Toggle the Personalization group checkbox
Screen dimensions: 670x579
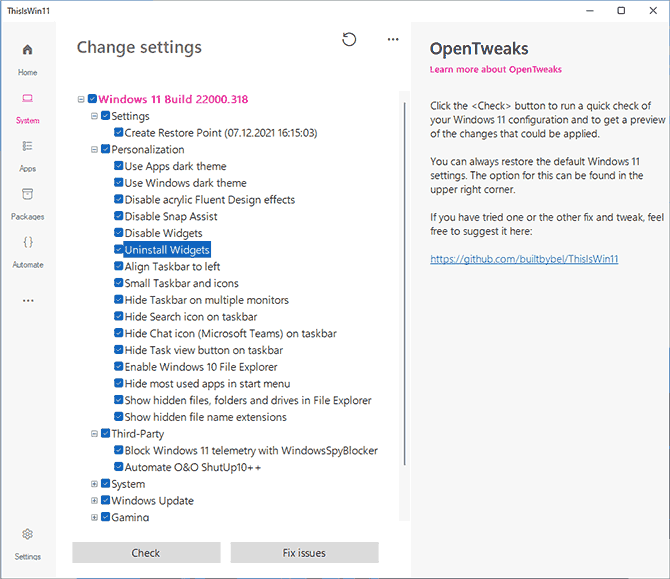[x=106, y=149]
